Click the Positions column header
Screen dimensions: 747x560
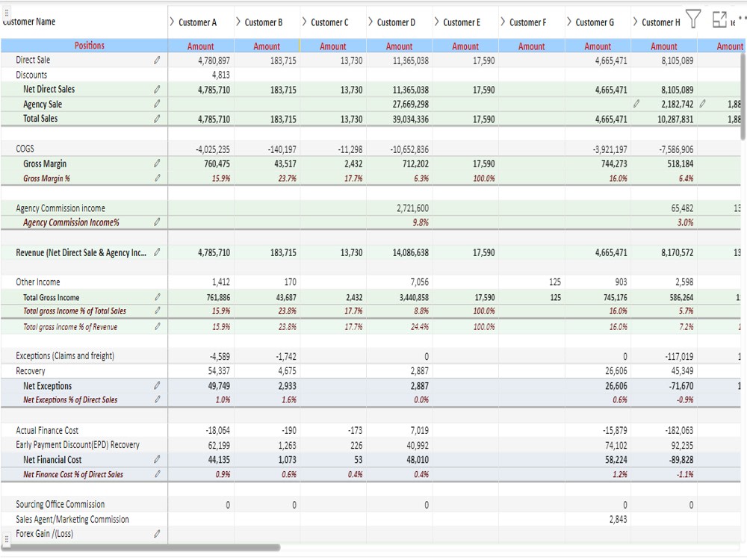click(90, 46)
